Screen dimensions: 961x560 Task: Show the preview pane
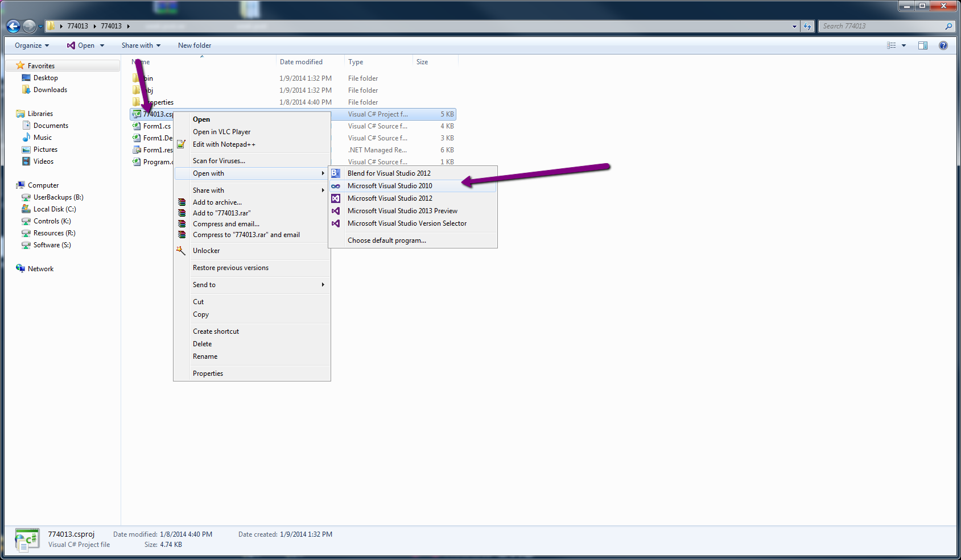[x=923, y=45]
